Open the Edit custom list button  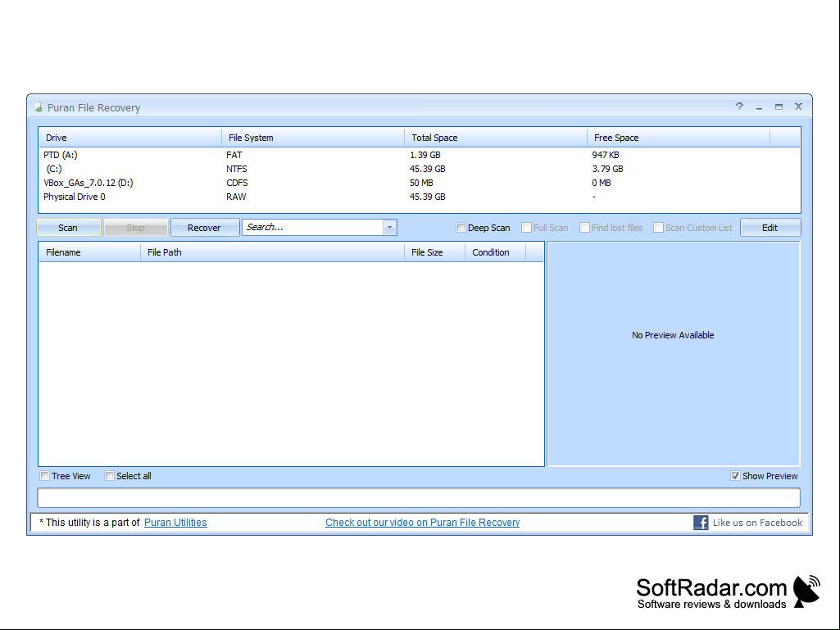770,228
